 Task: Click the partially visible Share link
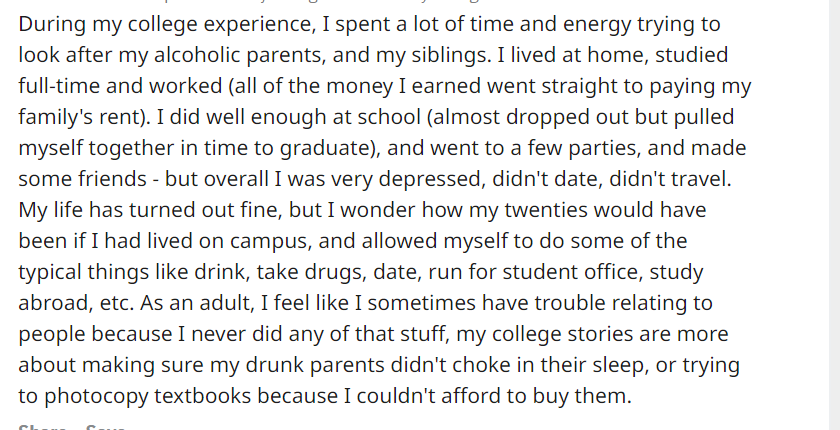coord(42,427)
